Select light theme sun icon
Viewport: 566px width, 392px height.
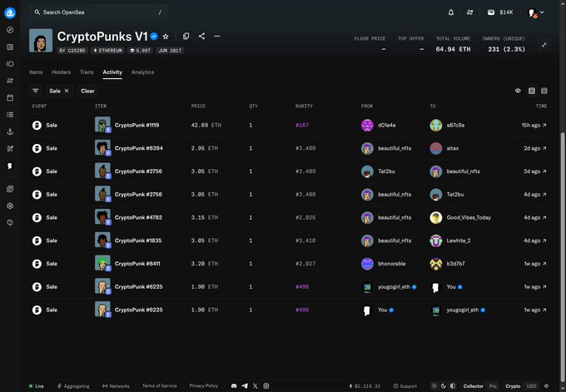pyautogui.click(x=434, y=386)
